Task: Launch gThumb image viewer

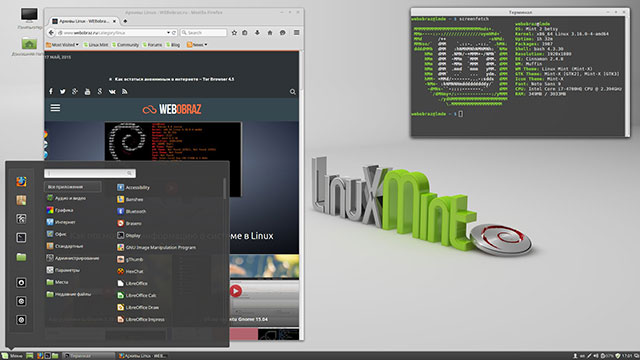Action: (x=130, y=259)
